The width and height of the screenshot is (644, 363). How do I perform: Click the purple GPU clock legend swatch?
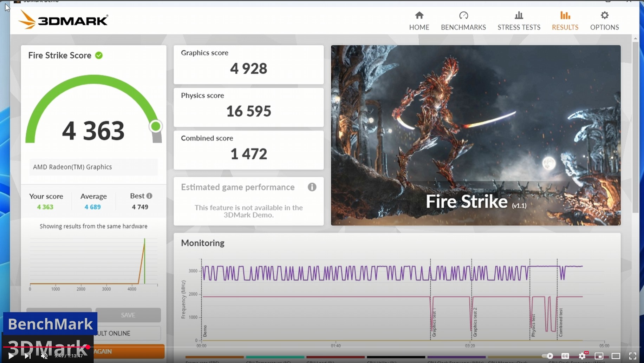(456, 357)
